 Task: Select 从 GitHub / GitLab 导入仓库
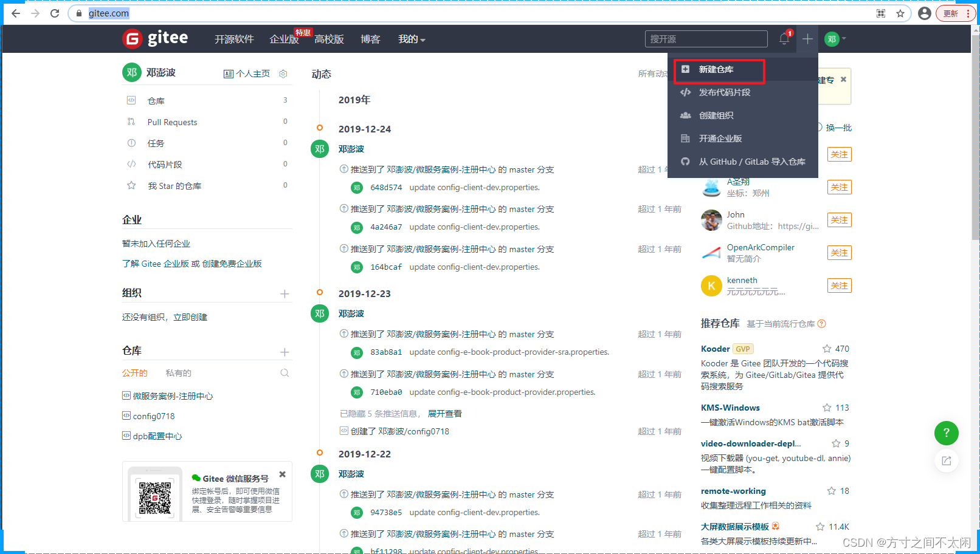point(743,162)
